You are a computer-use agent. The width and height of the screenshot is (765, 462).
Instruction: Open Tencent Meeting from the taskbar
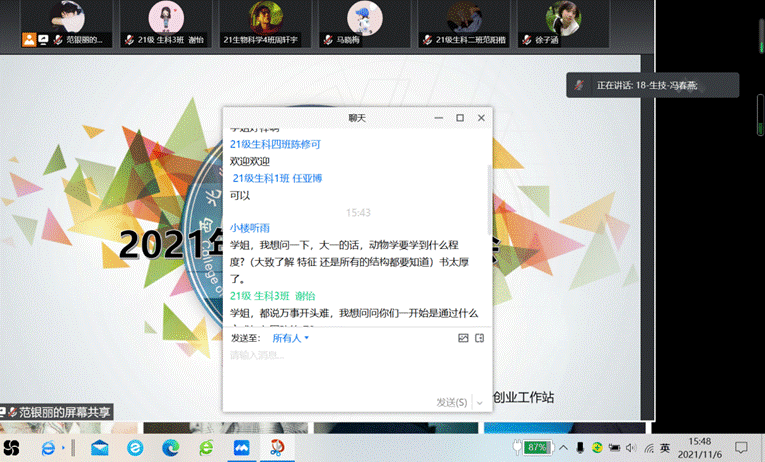[241, 447]
